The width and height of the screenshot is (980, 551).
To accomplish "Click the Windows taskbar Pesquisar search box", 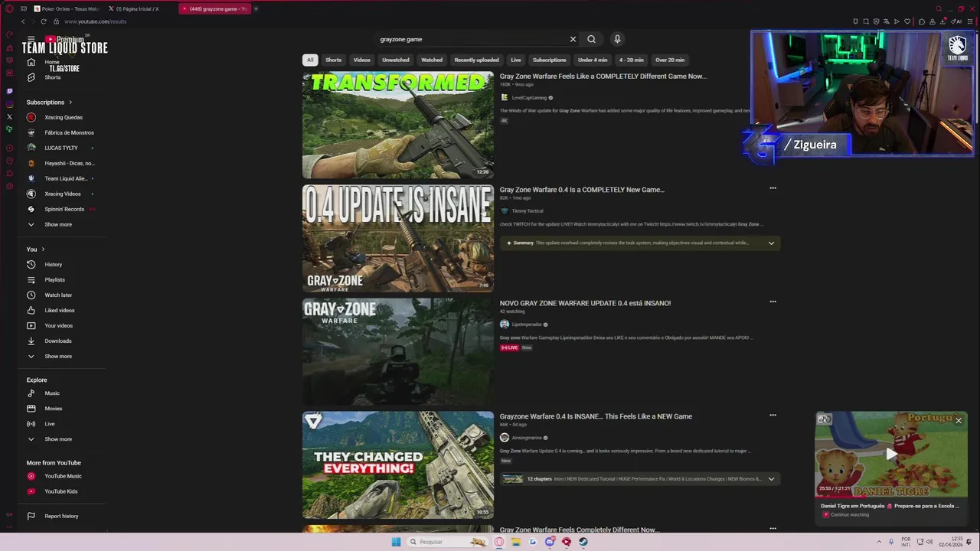I will click(446, 542).
